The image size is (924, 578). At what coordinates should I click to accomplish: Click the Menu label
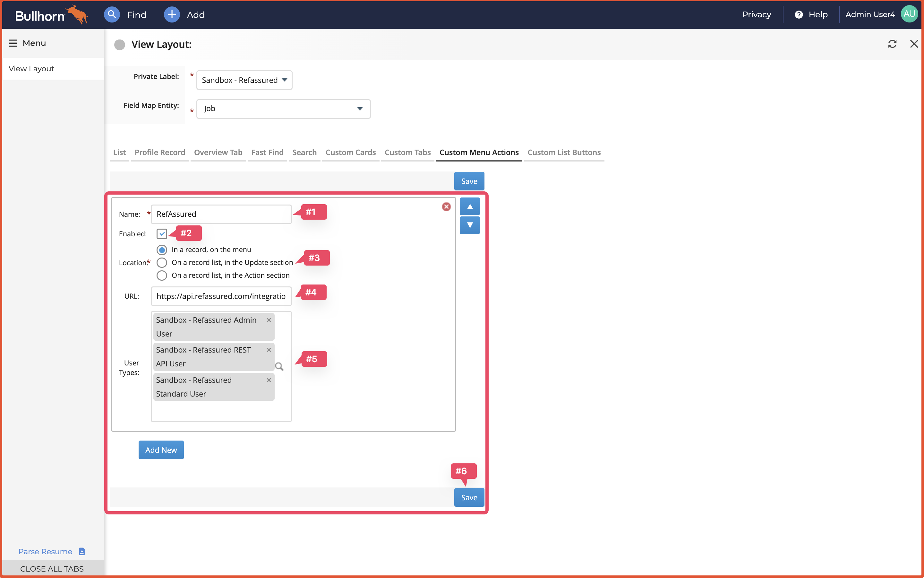coord(34,43)
